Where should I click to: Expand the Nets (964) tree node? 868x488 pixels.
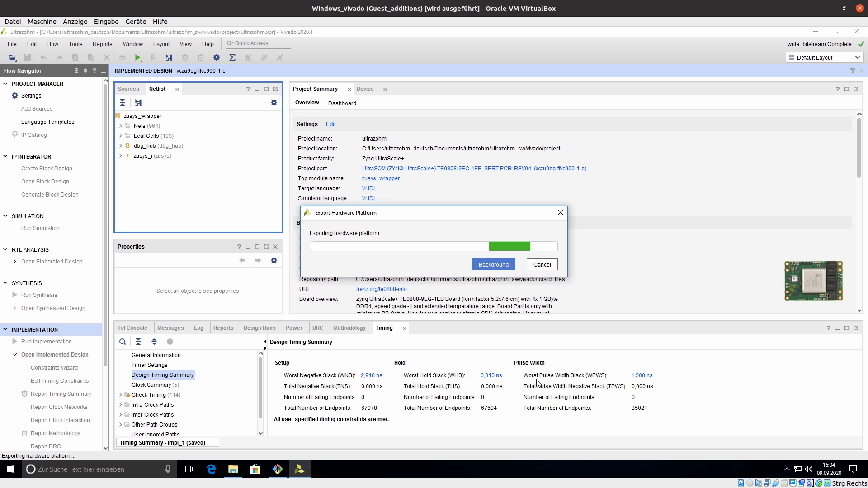coord(121,126)
